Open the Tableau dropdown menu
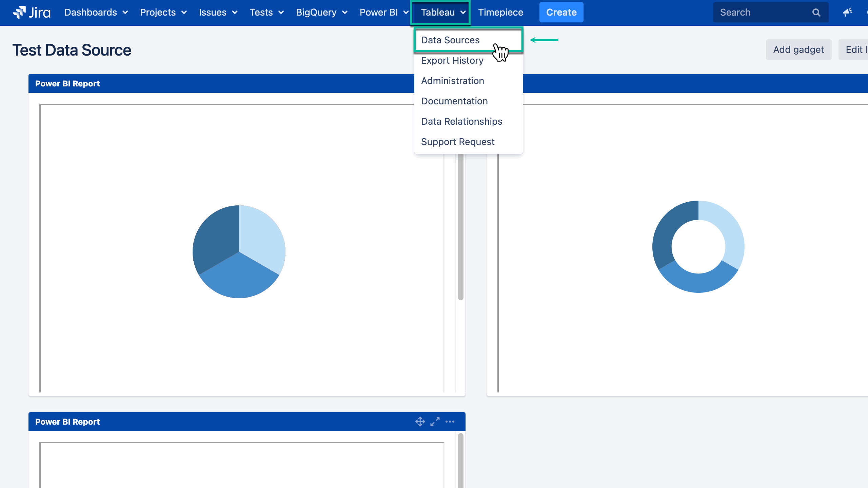This screenshot has width=868, height=488. [x=440, y=12]
